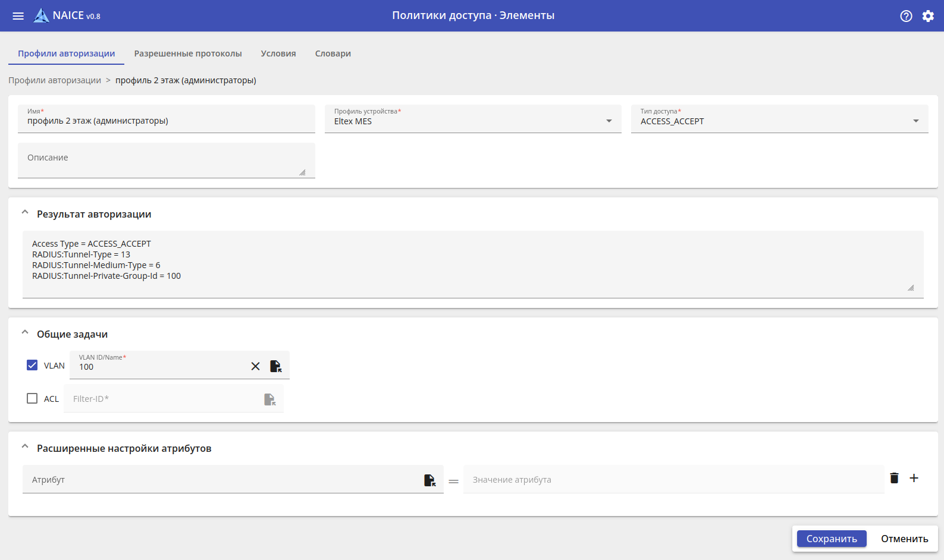Click the authorization result text area
944x560 pixels.
point(473,265)
